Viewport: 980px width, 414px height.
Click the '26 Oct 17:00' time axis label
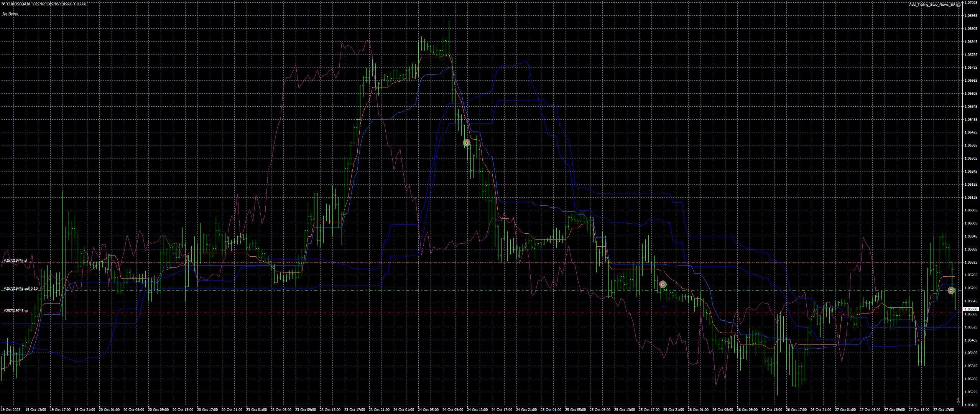796,410
